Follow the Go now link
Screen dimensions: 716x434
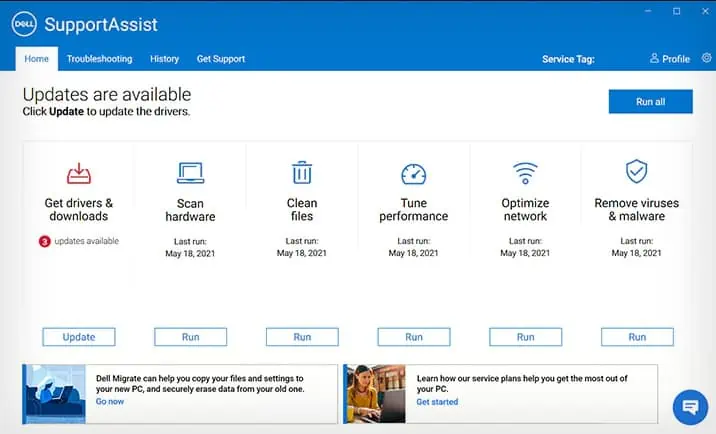click(x=110, y=401)
